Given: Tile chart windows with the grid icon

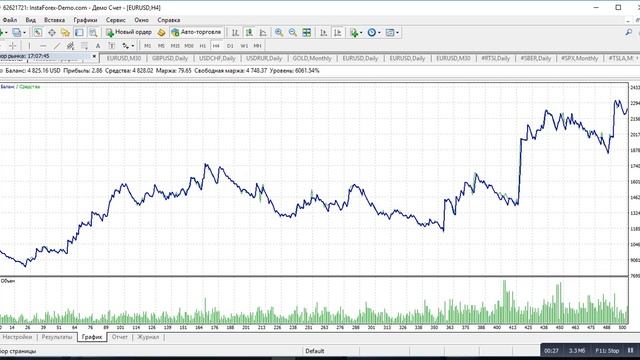Looking at the screenshot, I should point(307,32).
